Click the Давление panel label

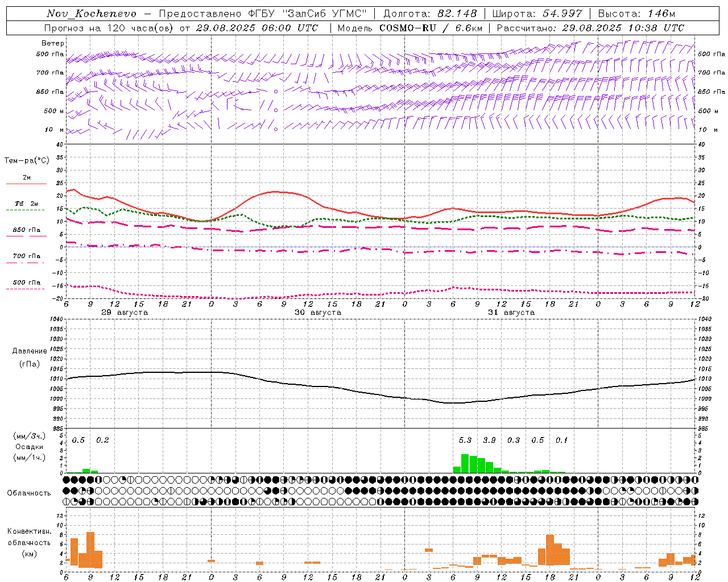30,351
